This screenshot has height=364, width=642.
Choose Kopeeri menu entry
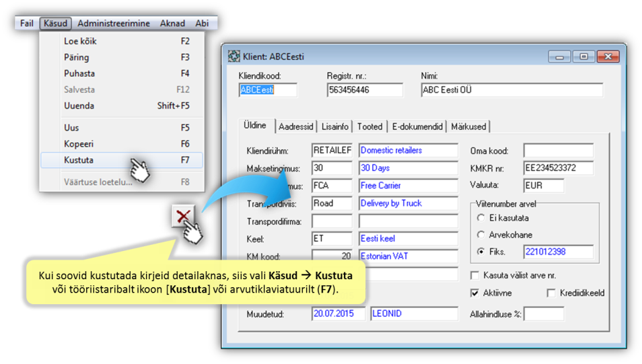click(122, 144)
